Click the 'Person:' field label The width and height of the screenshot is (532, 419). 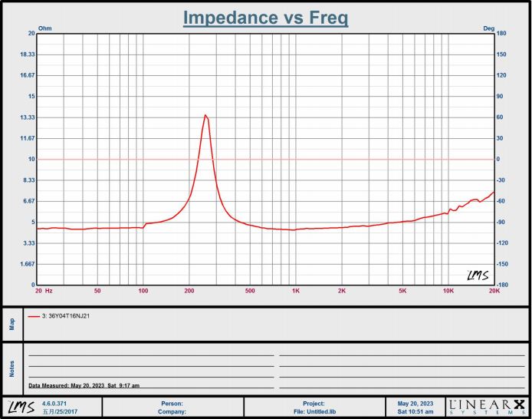(x=172, y=404)
